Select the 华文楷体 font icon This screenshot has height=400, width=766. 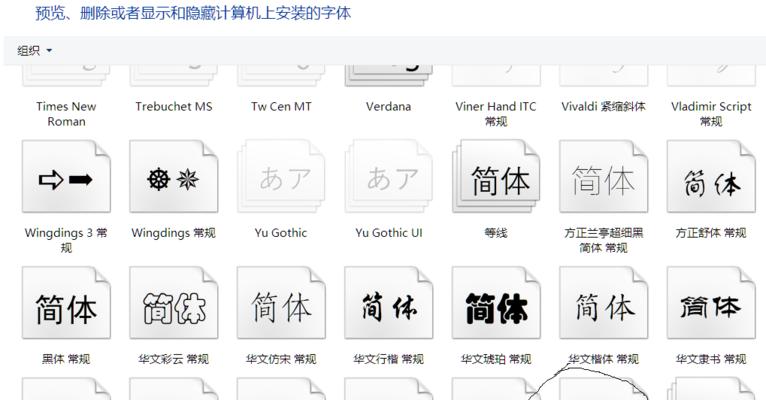point(604,303)
